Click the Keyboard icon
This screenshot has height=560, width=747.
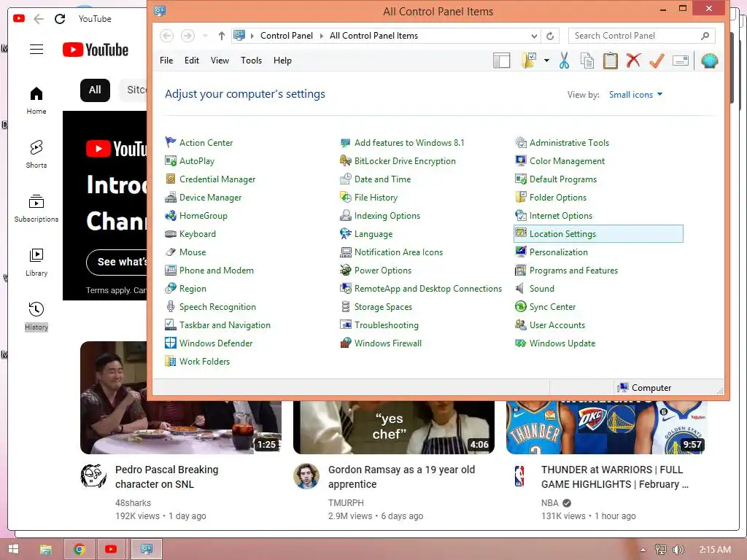coord(171,234)
